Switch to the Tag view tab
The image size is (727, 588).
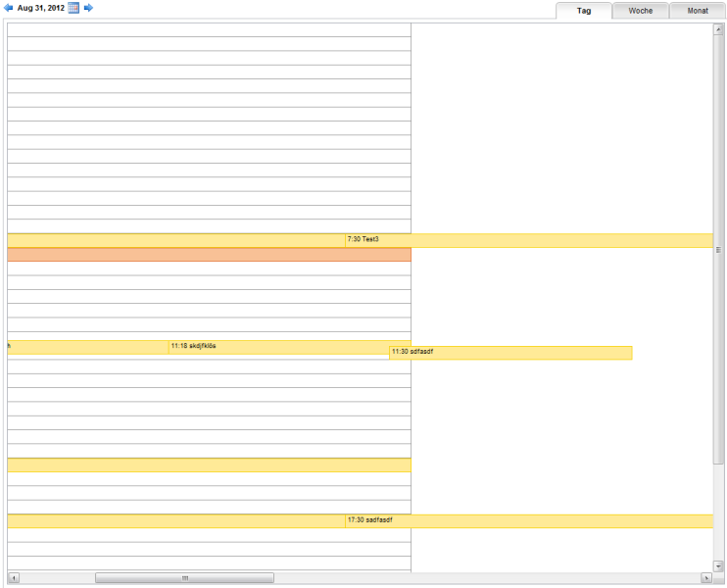[584, 11]
